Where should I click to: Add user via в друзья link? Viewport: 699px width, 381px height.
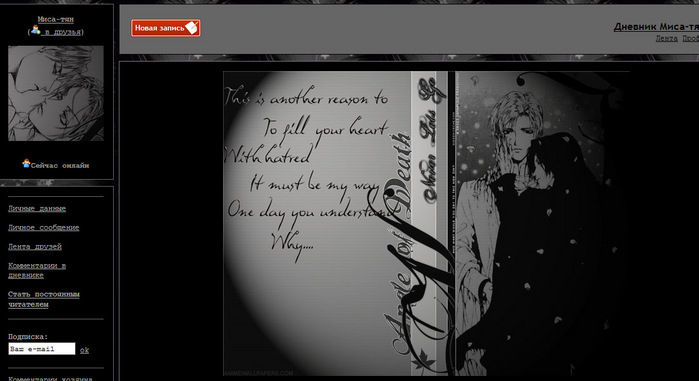[x=62, y=32]
